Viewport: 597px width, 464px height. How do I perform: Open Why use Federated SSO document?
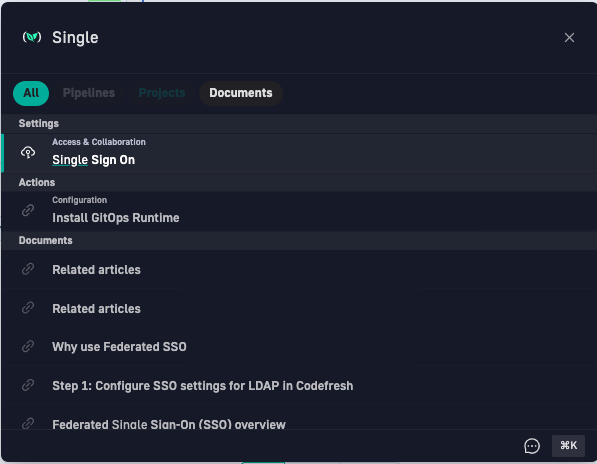(x=299, y=347)
